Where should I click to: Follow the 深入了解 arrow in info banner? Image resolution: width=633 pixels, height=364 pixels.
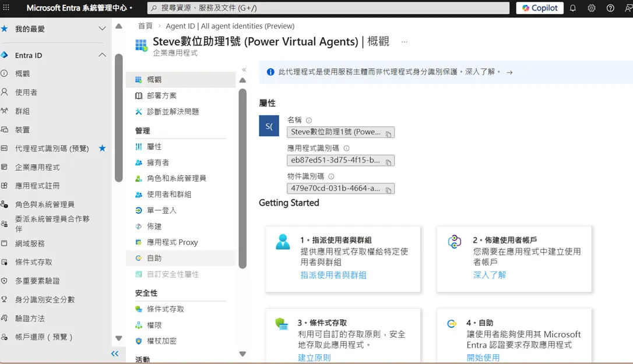pyautogui.click(x=509, y=72)
